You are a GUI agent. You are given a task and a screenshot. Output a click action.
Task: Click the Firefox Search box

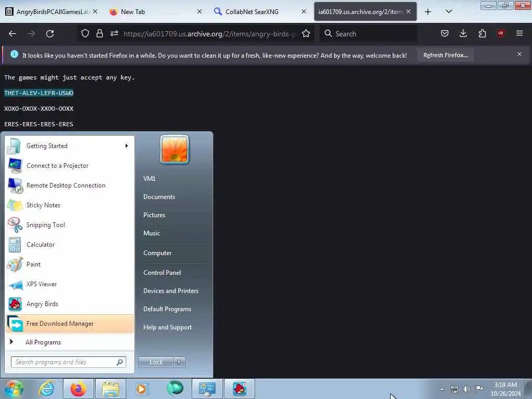pos(369,34)
